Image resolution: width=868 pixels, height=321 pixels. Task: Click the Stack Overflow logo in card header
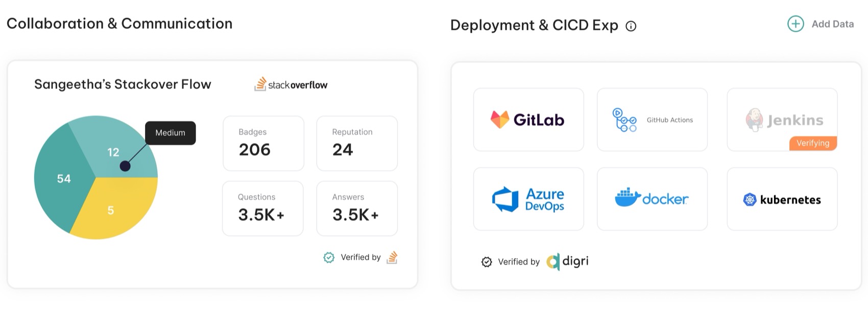[x=291, y=84]
